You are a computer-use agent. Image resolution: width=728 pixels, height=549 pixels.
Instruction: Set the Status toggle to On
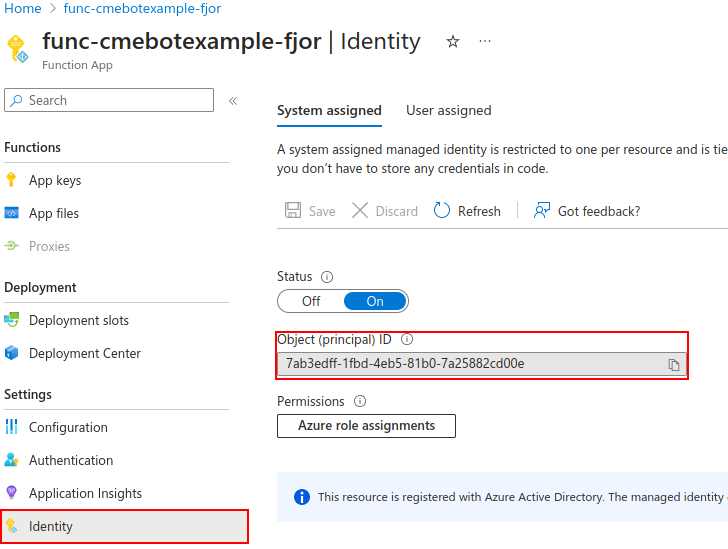[375, 301]
